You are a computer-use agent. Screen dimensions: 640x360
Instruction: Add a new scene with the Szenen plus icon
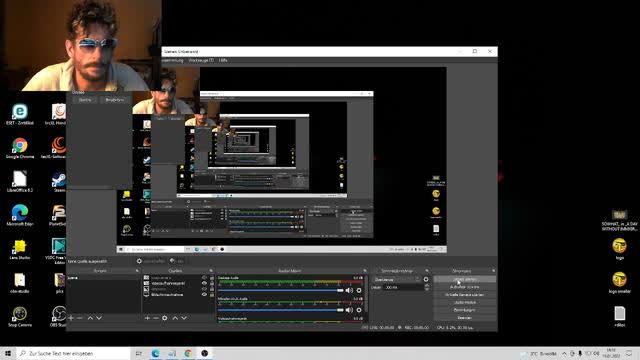[x=71, y=318]
